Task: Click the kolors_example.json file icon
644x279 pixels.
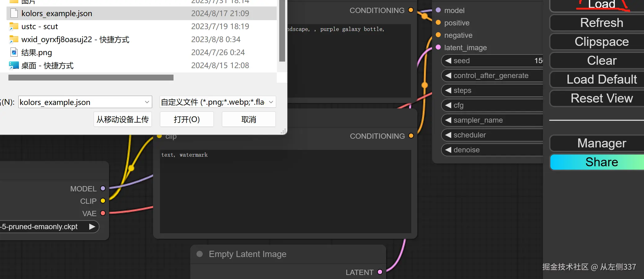Action: (x=14, y=13)
